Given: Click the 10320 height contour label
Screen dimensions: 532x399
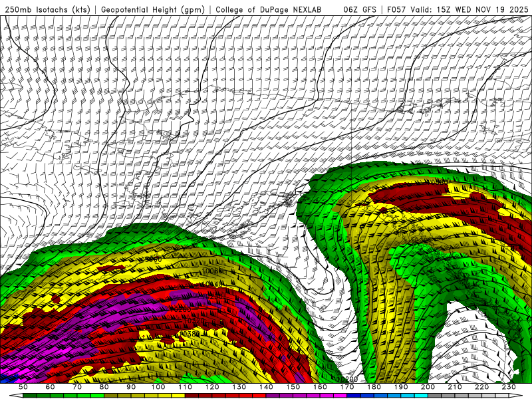Looking at the screenshot, I should point(194,321).
